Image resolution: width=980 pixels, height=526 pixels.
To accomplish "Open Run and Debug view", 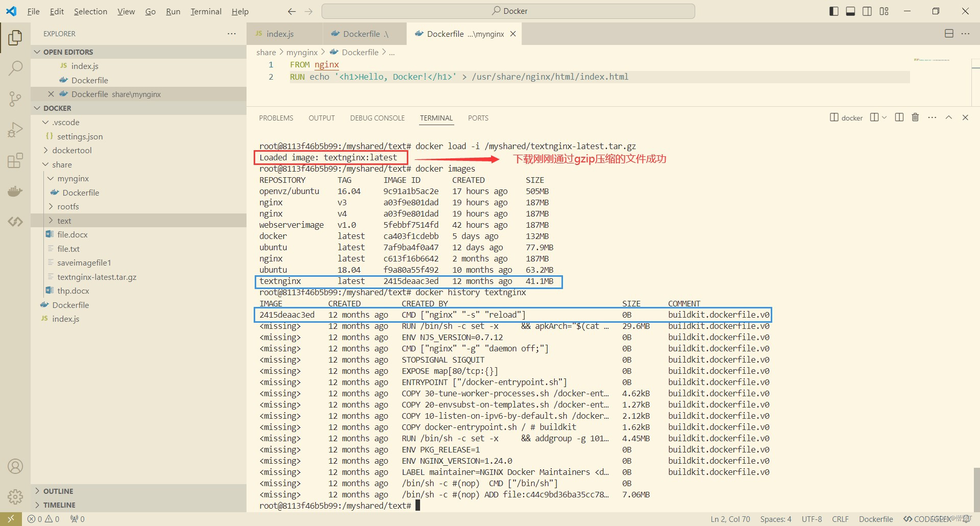I will click(x=15, y=130).
